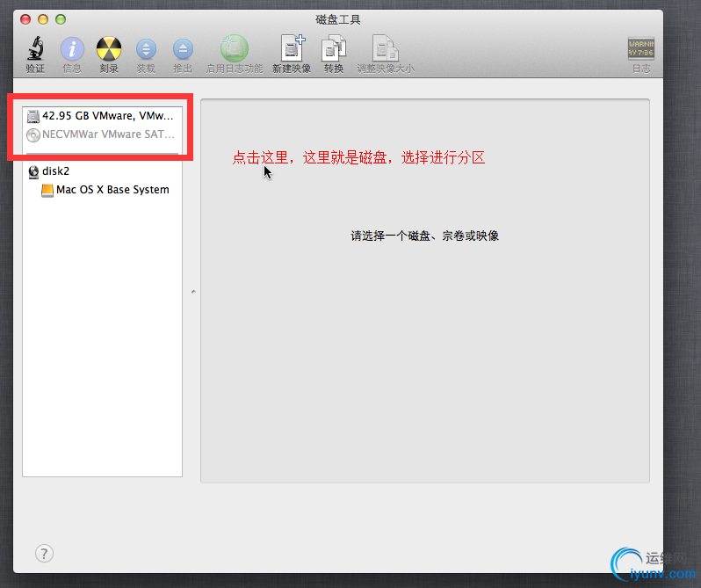Open the Log (日志) icon

[641, 48]
